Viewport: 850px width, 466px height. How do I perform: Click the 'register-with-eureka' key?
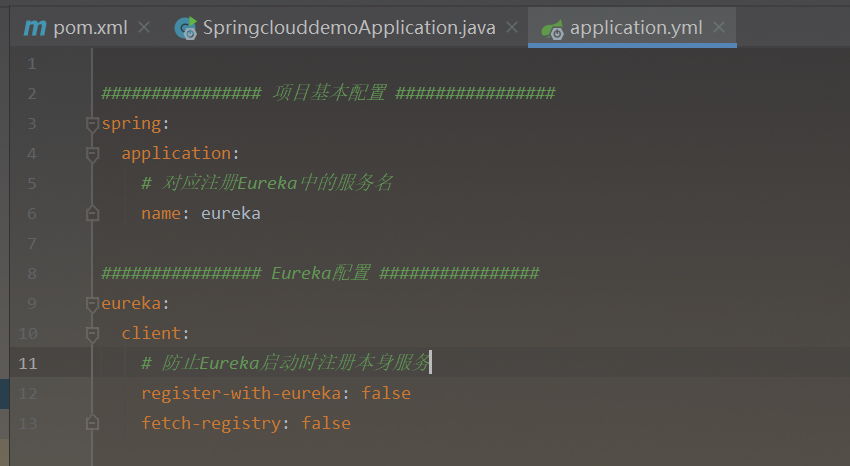tap(241, 393)
